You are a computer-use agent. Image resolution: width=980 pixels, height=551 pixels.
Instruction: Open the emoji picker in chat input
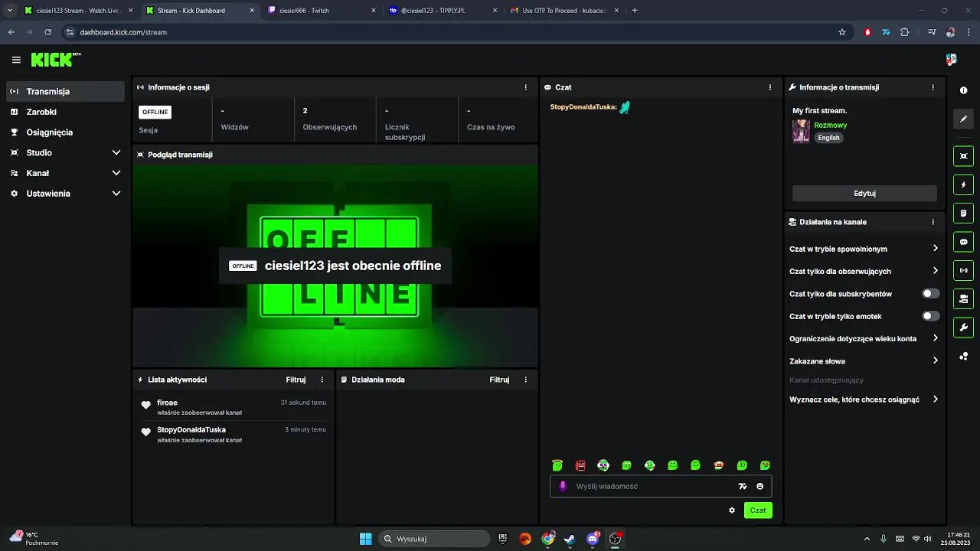tap(759, 486)
